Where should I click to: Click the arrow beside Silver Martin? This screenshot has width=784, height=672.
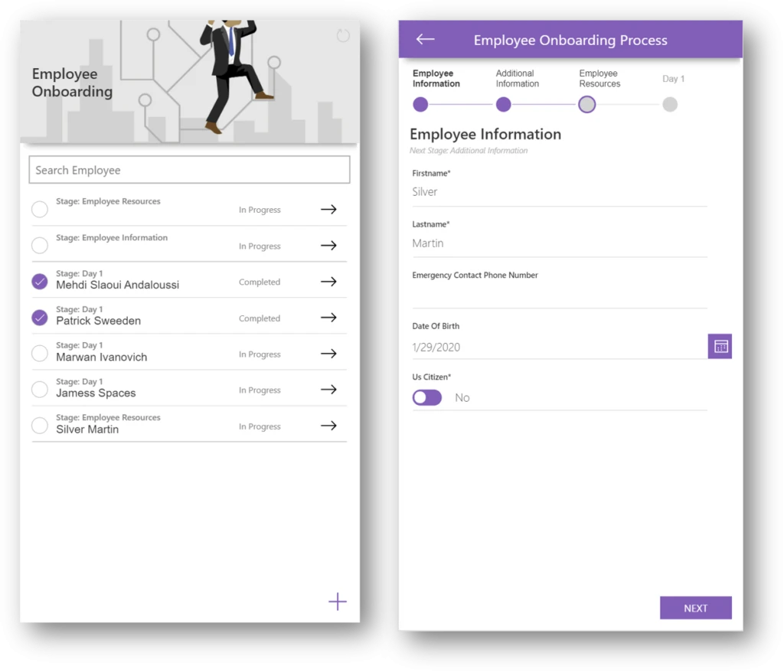pos(328,426)
